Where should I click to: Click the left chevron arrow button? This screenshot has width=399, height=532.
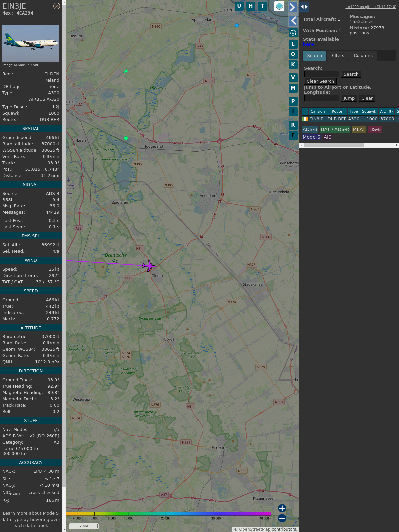[x=293, y=21]
